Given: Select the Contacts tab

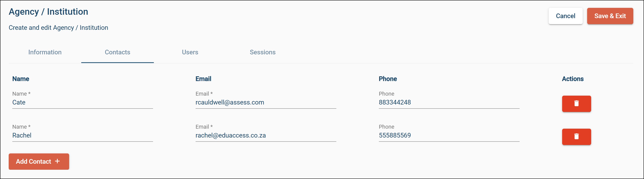Looking at the screenshot, I should pos(117,52).
